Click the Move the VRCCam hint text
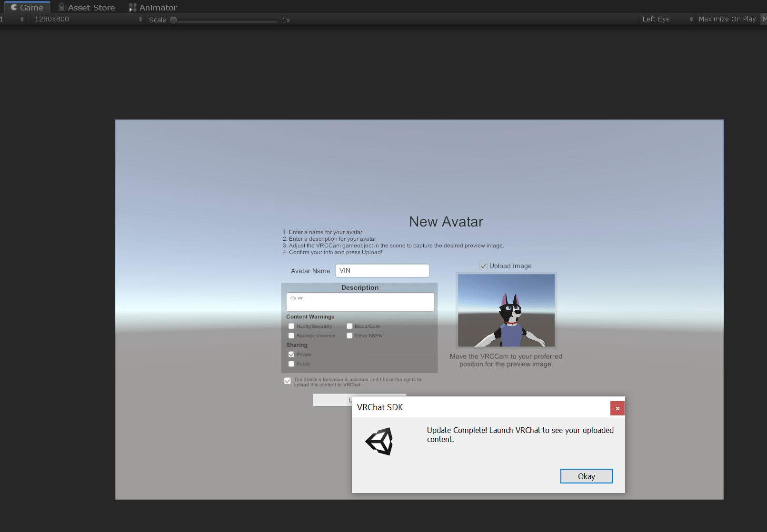Viewport: 767px width, 532px height. coord(506,360)
